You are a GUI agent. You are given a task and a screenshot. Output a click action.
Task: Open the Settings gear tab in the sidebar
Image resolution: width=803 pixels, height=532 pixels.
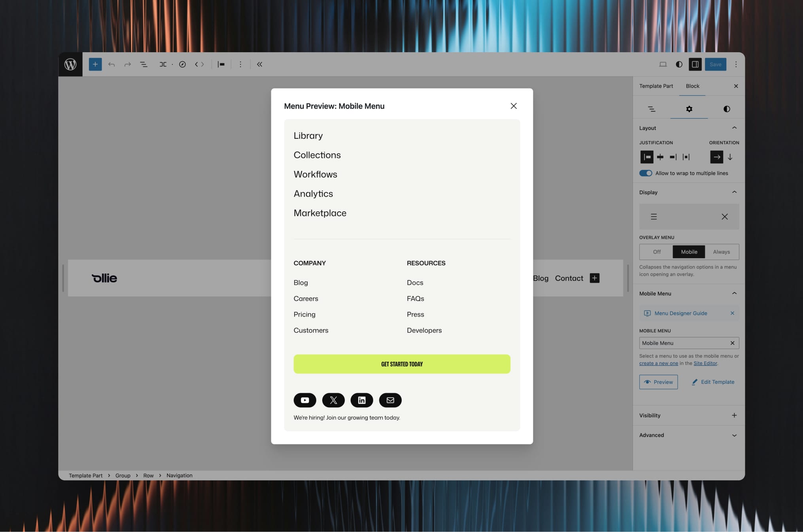pos(689,109)
